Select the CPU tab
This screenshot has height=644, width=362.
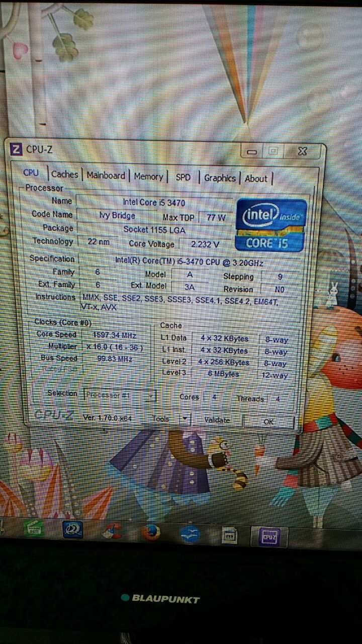point(31,173)
